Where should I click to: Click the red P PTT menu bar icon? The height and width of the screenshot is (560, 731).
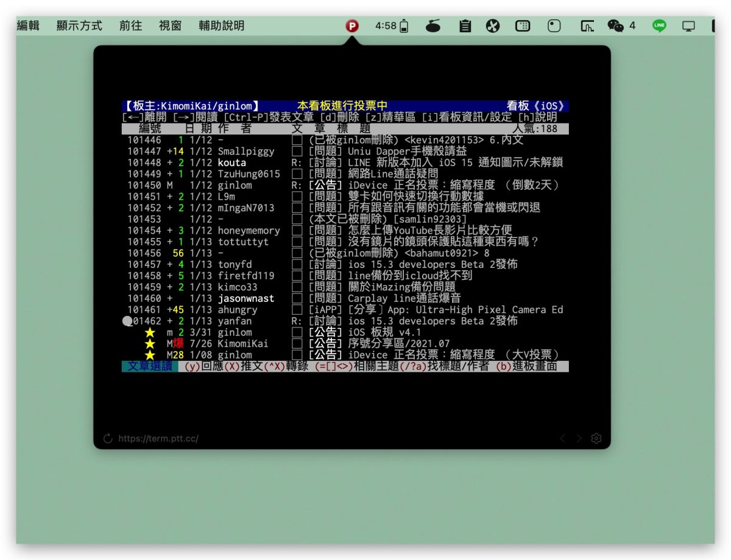[x=352, y=26]
